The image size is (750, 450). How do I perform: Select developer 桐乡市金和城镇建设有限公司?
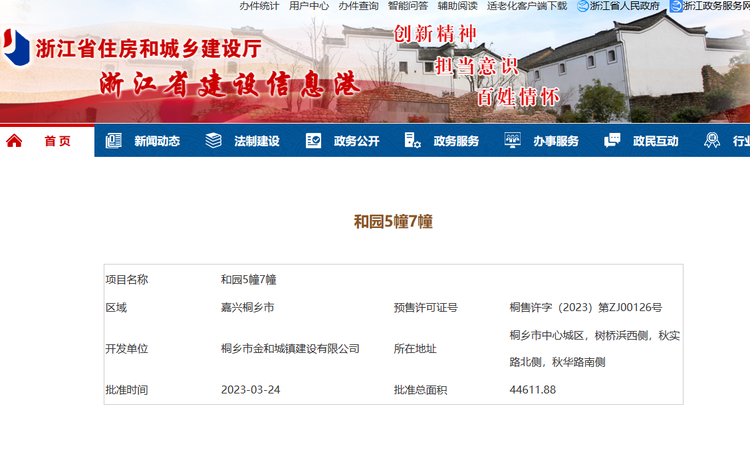[x=290, y=349]
